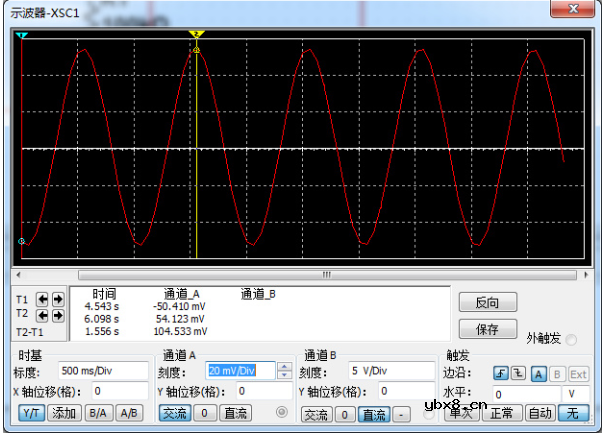The height and width of the screenshot is (435, 603).
Task: Move T2 cursor left with arrow
Action: (x=43, y=315)
